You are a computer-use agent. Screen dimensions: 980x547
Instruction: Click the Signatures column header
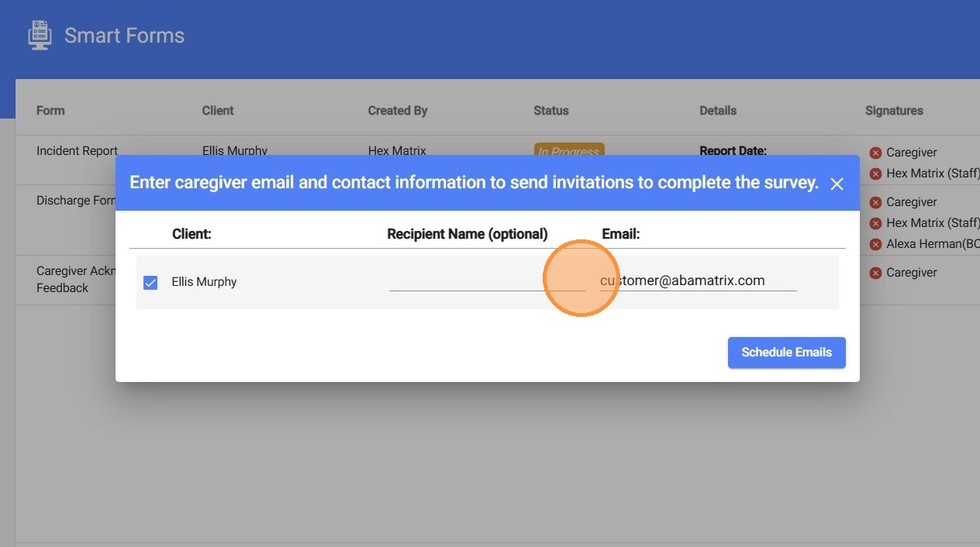(x=894, y=111)
